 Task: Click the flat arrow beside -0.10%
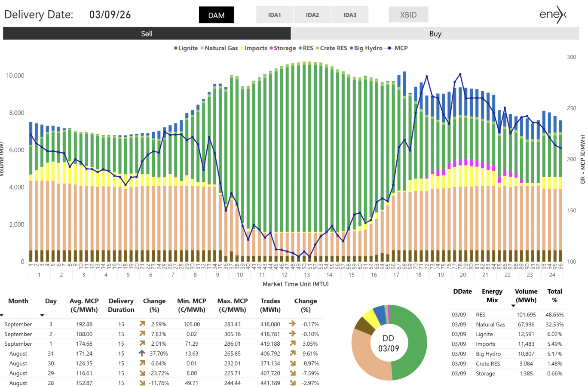tap(292, 334)
